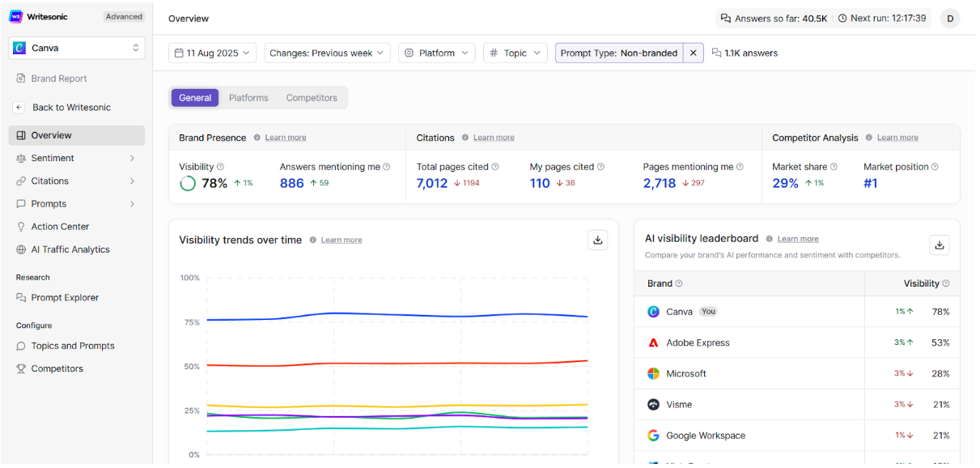Open the Topic filter dropdown
This screenshot has height=468, width=980.
point(515,53)
